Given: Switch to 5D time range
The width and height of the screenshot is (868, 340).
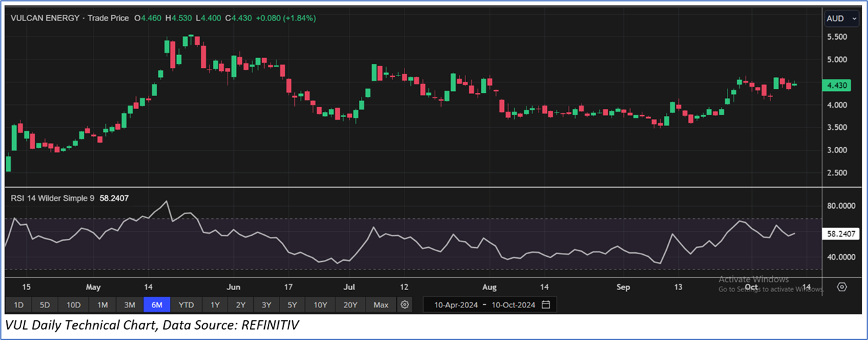Looking at the screenshot, I should coord(45,305).
